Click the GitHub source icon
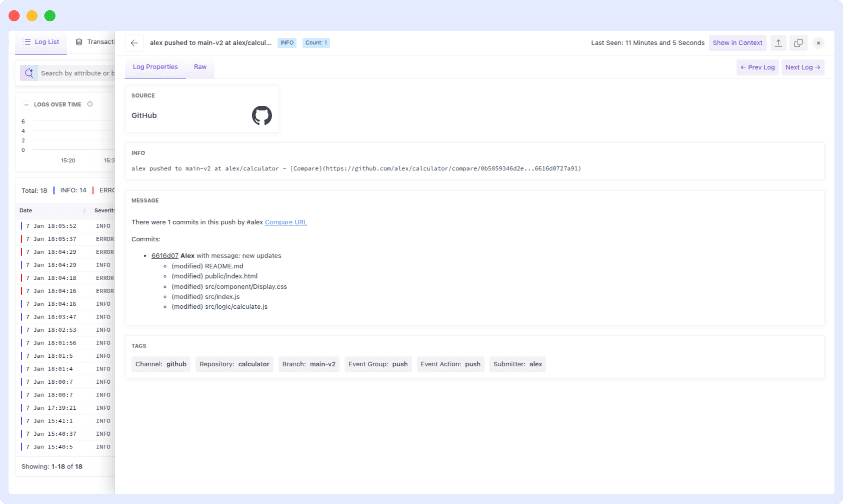 (x=262, y=115)
